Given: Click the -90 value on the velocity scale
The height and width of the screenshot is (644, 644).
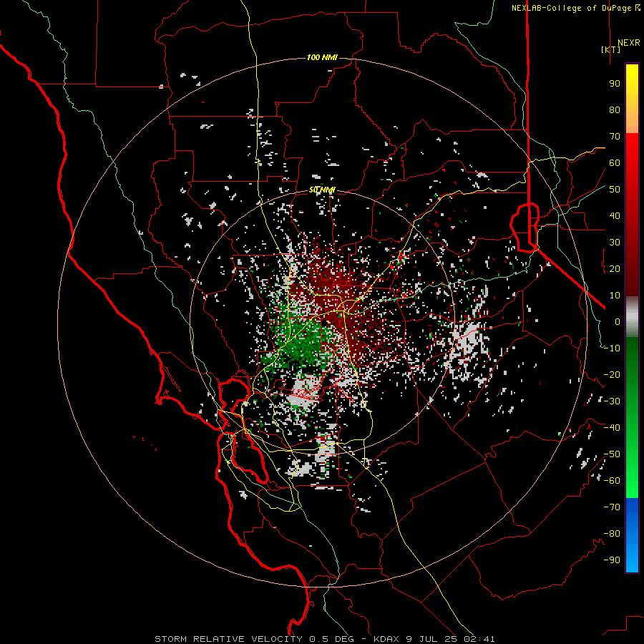Looking at the screenshot, I should tap(612, 560).
